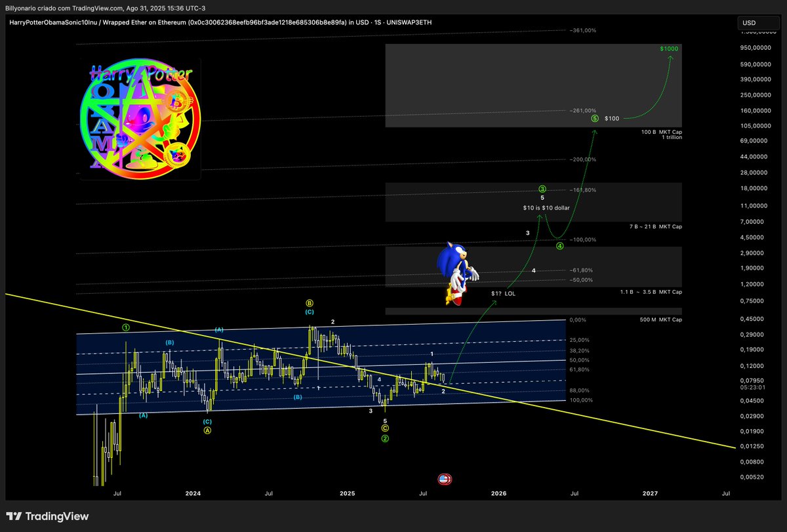Click the 88,00% channel level label
Viewport: 787px width, 532px height.
pyautogui.click(x=578, y=390)
